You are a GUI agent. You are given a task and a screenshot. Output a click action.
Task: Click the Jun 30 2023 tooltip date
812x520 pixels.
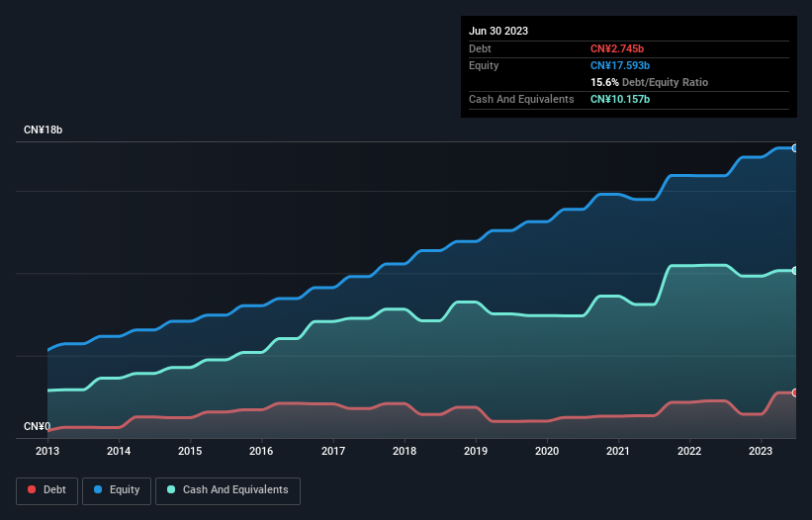pyautogui.click(x=498, y=31)
